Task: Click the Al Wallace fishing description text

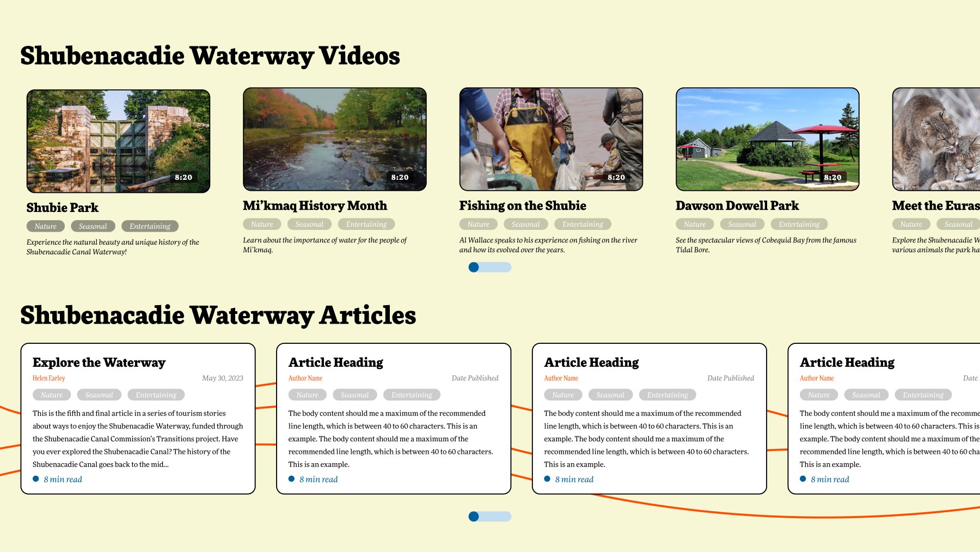Action: click(x=548, y=245)
